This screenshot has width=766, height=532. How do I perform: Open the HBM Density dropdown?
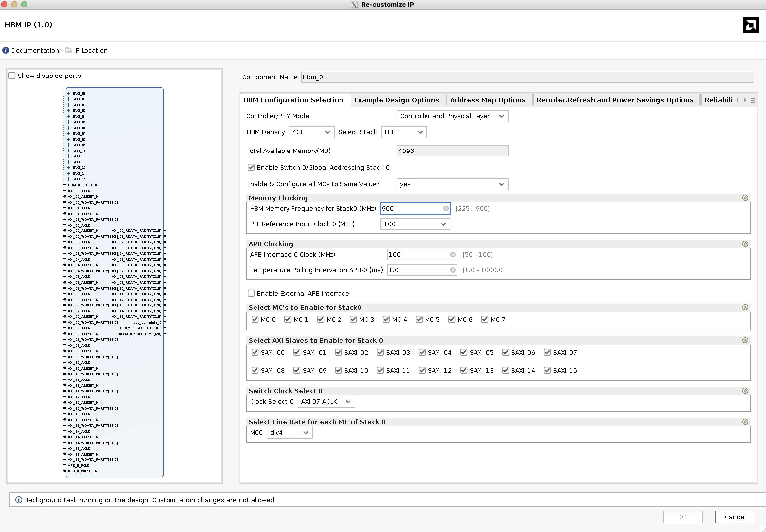click(311, 132)
